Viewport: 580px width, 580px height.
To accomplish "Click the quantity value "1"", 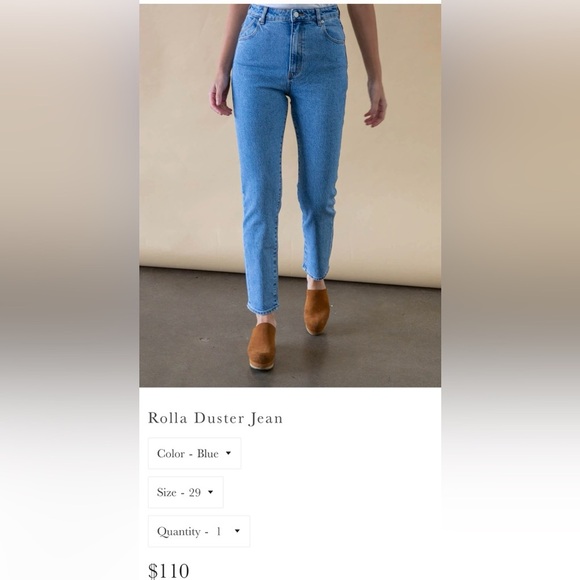I will pos(219,532).
